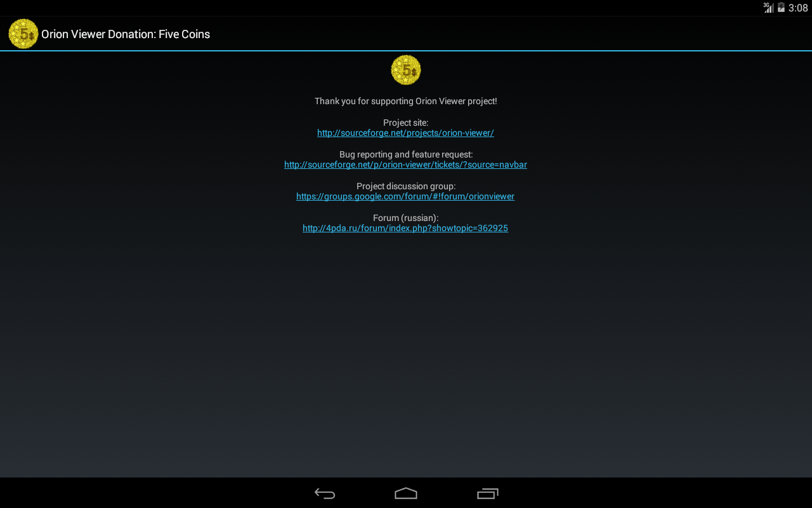Tap the 'Bug reporting and feature request:' label
This screenshot has width=812, height=508.
pos(406,154)
